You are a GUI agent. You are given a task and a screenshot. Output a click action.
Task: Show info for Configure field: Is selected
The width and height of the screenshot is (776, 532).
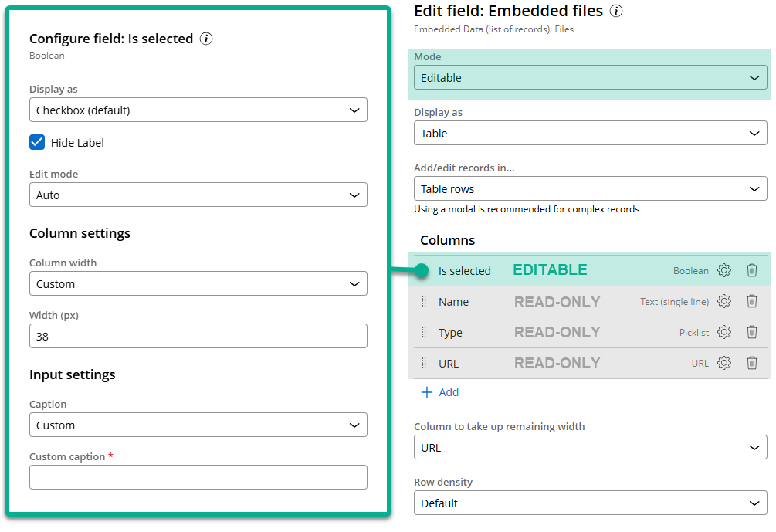pos(206,39)
